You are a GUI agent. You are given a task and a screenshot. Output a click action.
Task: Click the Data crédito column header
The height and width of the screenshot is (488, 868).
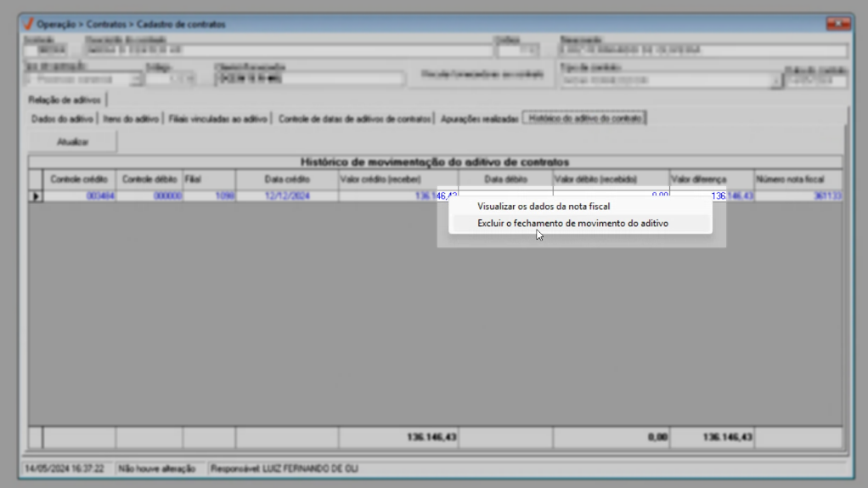tap(287, 179)
